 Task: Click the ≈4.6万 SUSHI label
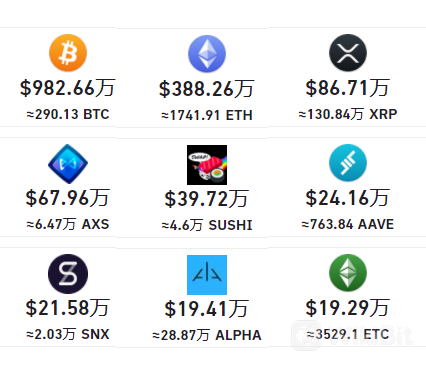[207, 225]
